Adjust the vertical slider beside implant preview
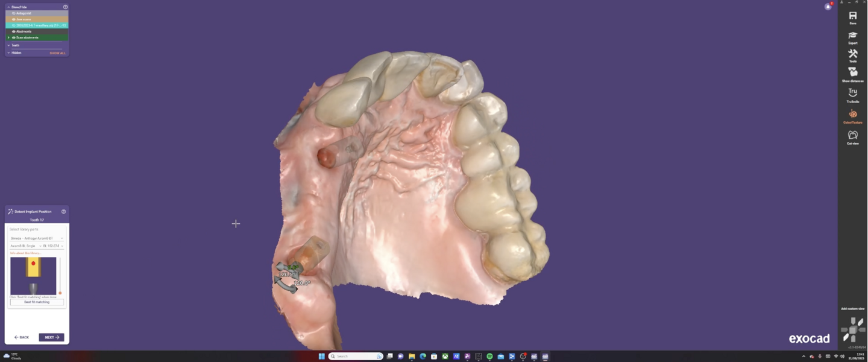 (x=60, y=292)
